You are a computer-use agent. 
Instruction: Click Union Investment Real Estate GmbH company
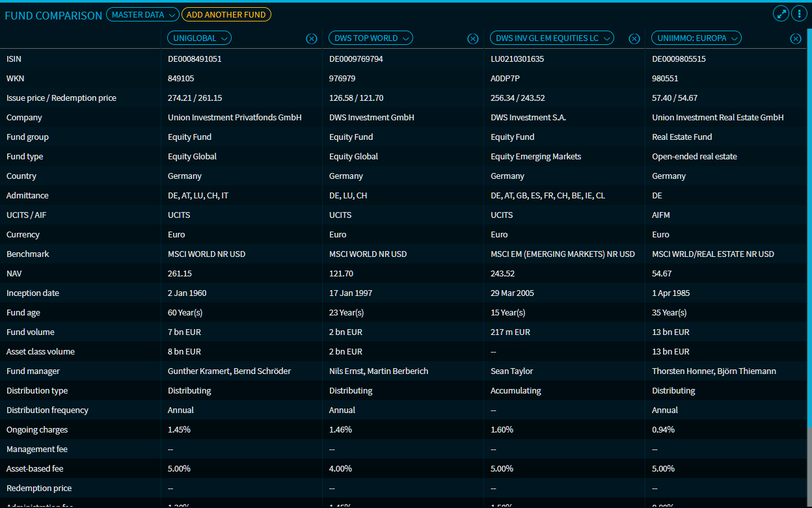718,118
